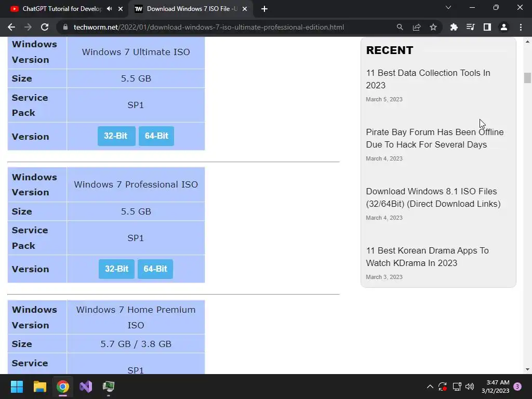Image resolution: width=532 pixels, height=399 pixels.
Task: Click the Chrome taskbar icon
Action: [x=63, y=387]
